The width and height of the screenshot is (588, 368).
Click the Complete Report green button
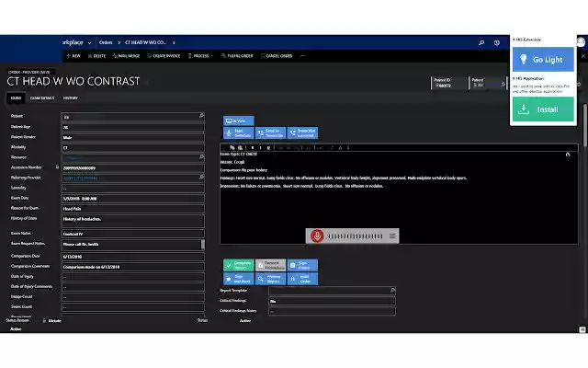pos(239,265)
